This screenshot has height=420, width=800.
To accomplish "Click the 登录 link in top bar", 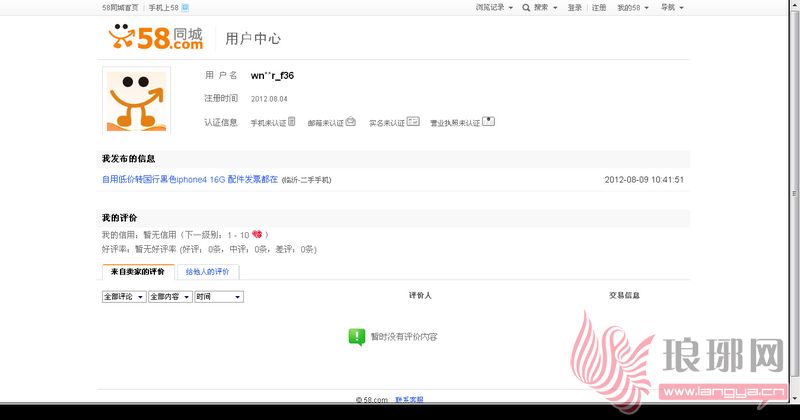I will 575,7.
